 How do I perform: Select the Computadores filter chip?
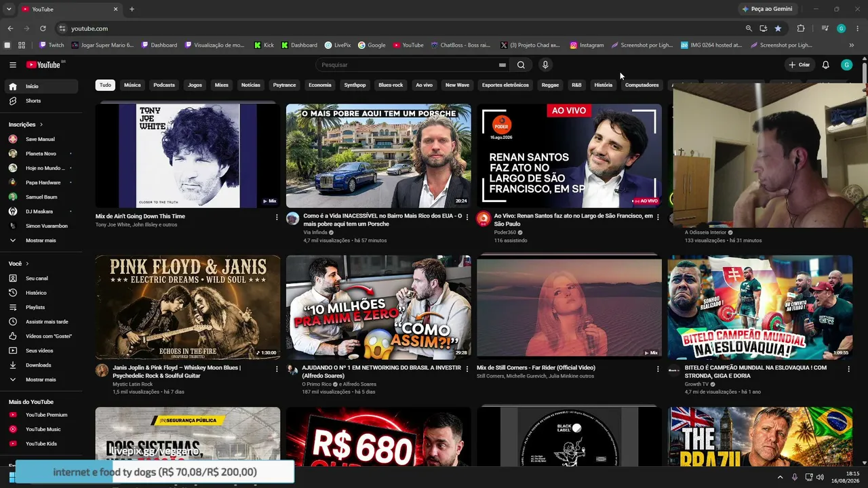[642, 85]
